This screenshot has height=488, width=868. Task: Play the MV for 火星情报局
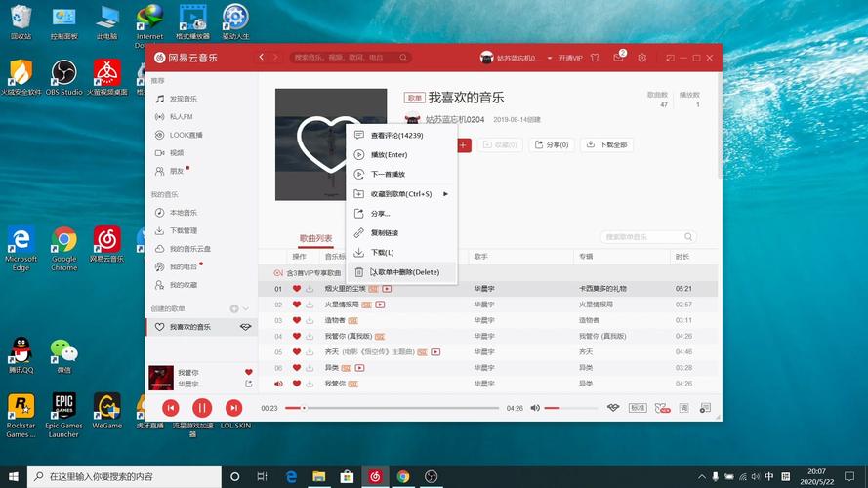pos(381,305)
